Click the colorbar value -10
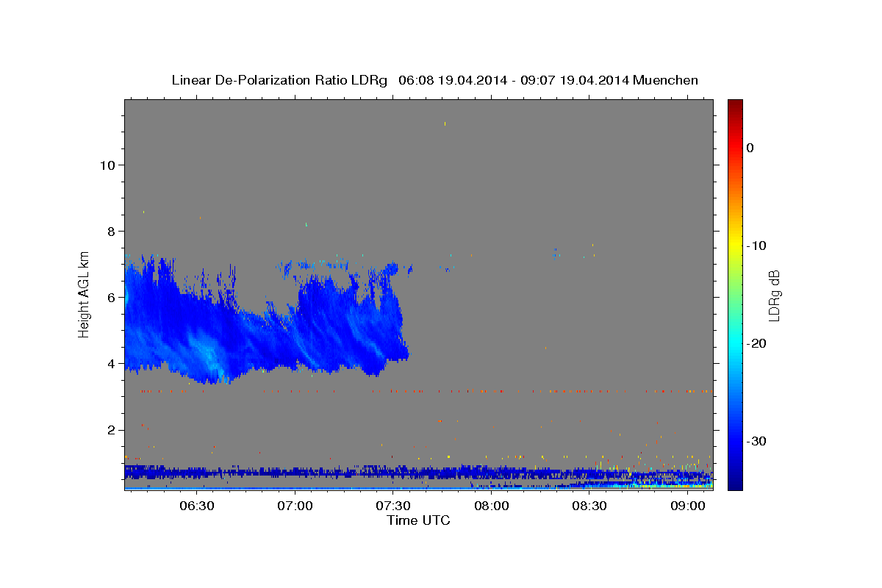Screen dimensions: 882x588 click(756, 245)
